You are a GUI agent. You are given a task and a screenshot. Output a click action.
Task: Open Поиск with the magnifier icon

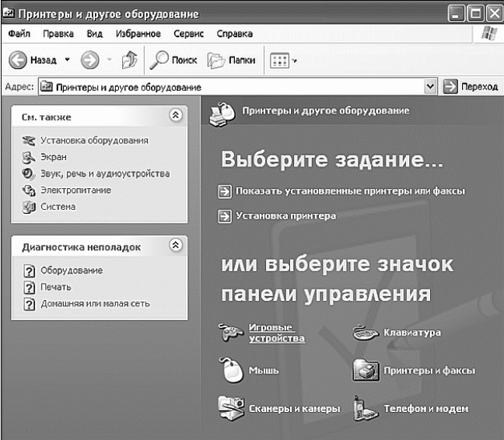point(159,60)
